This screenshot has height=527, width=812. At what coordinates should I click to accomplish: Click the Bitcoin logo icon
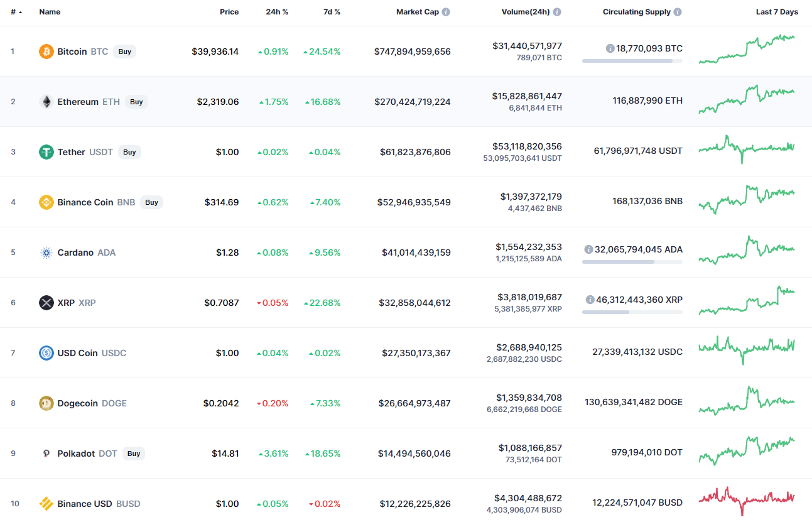pyautogui.click(x=46, y=52)
